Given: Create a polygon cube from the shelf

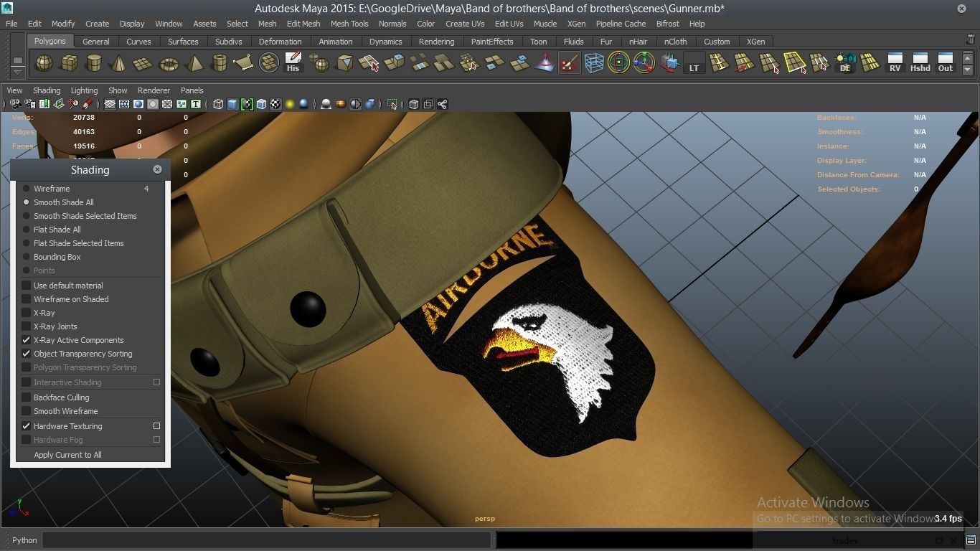Looking at the screenshot, I should [x=69, y=63].
